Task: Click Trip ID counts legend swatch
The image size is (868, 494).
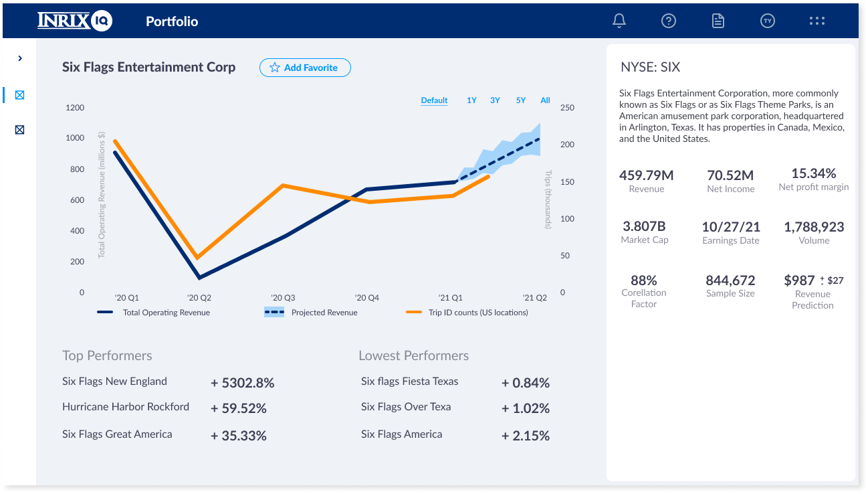Action: pos(414,312)
